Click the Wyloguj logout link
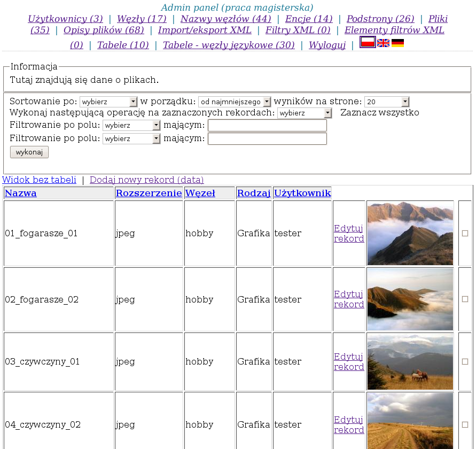 pyautogui.click(x=327, y=45)
